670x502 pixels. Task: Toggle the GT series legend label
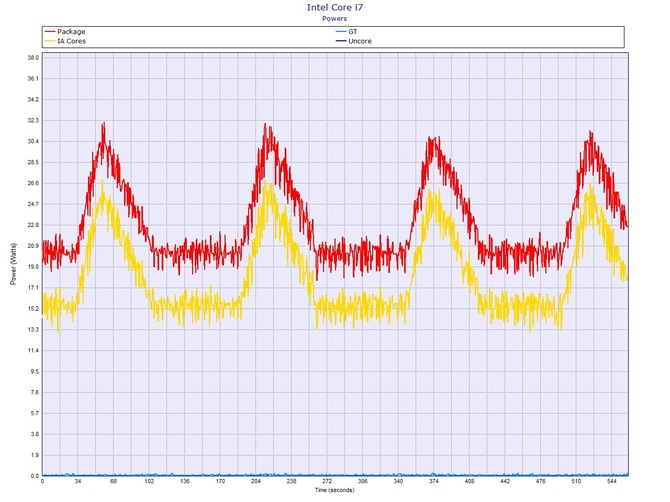353,31
